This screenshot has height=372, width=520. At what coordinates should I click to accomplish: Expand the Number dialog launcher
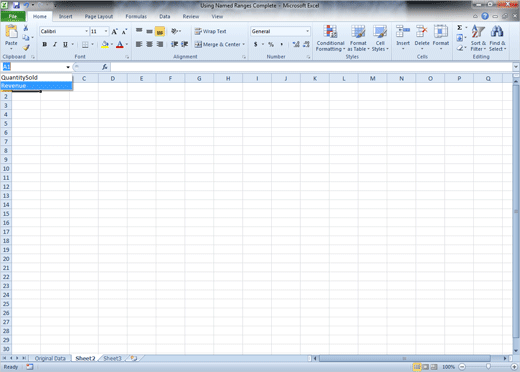pyautogui.click(x=308, y=57)
